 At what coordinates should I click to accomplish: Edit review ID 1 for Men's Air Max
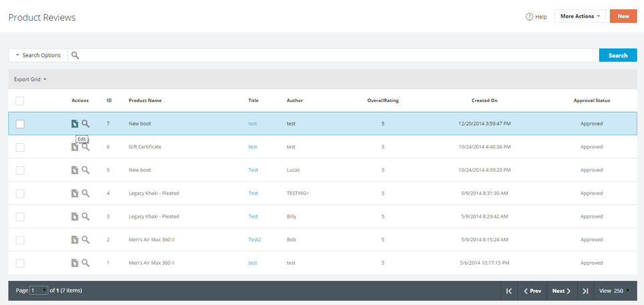(x=74, y=263)
